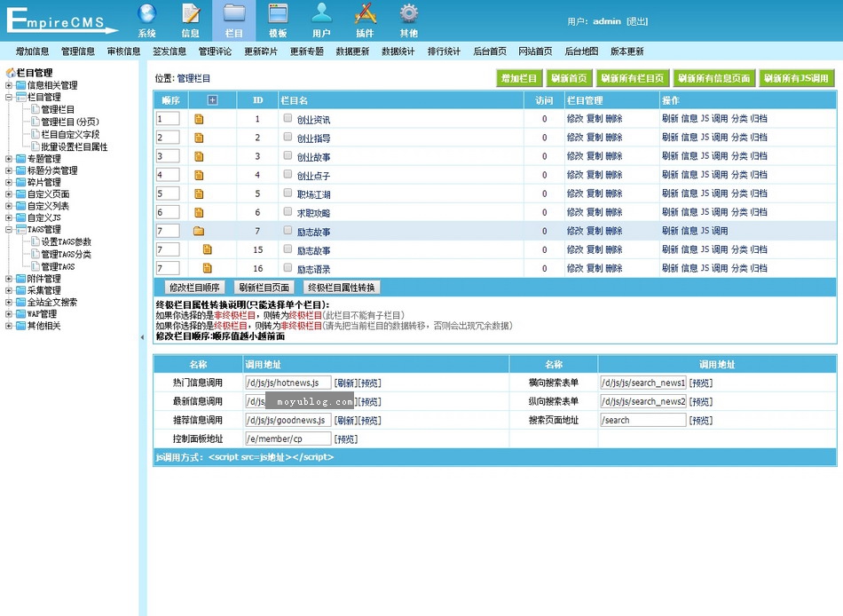Screen dimensions: 843x616
Task: Click folder icon beside 附件管理
Action: coord(21,279)
